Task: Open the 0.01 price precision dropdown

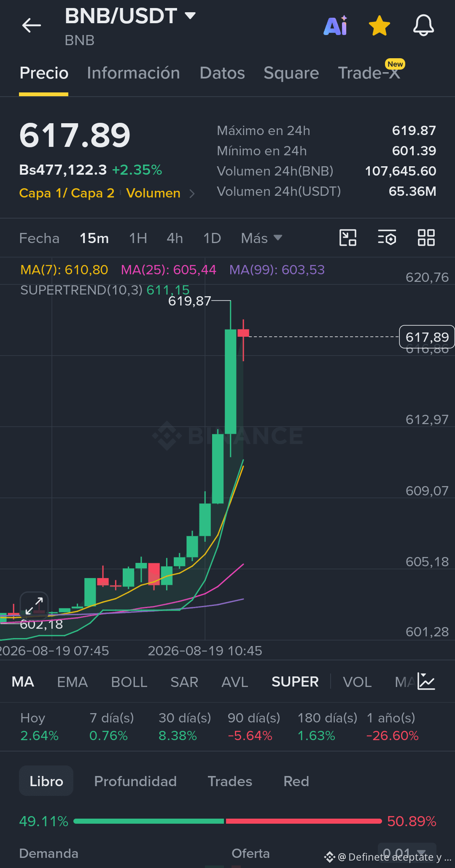Action: (x=407, y=852)
